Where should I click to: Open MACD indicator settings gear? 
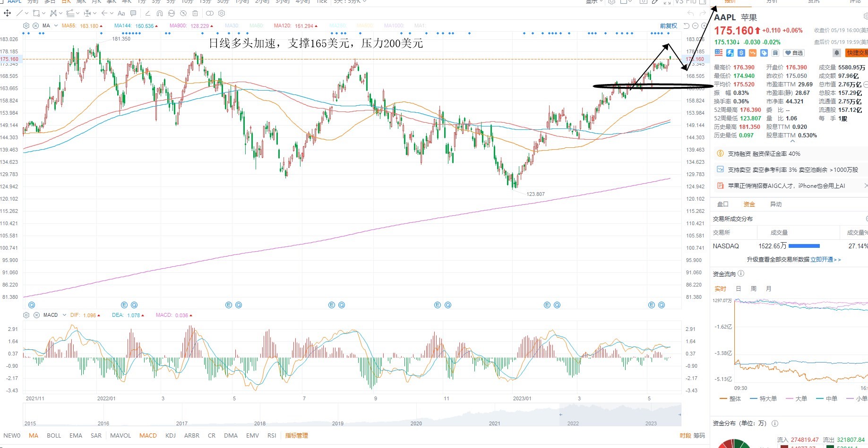(x=26, y=315)
